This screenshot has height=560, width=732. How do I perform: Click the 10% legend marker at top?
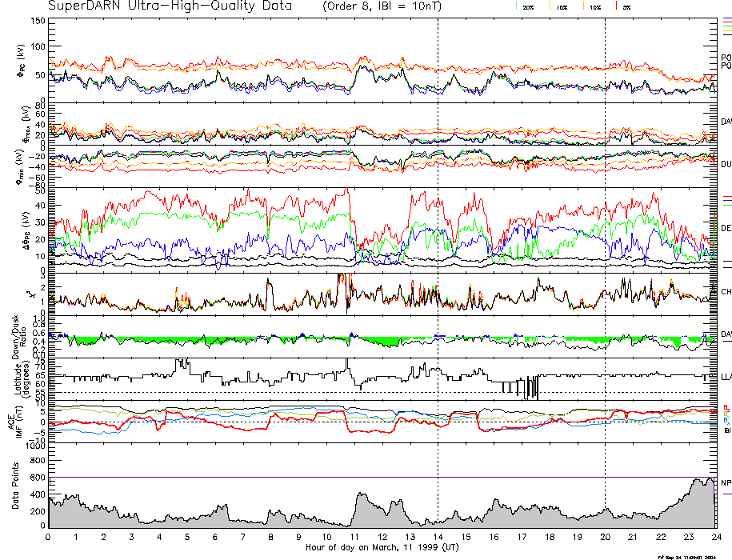click(595, 6)
